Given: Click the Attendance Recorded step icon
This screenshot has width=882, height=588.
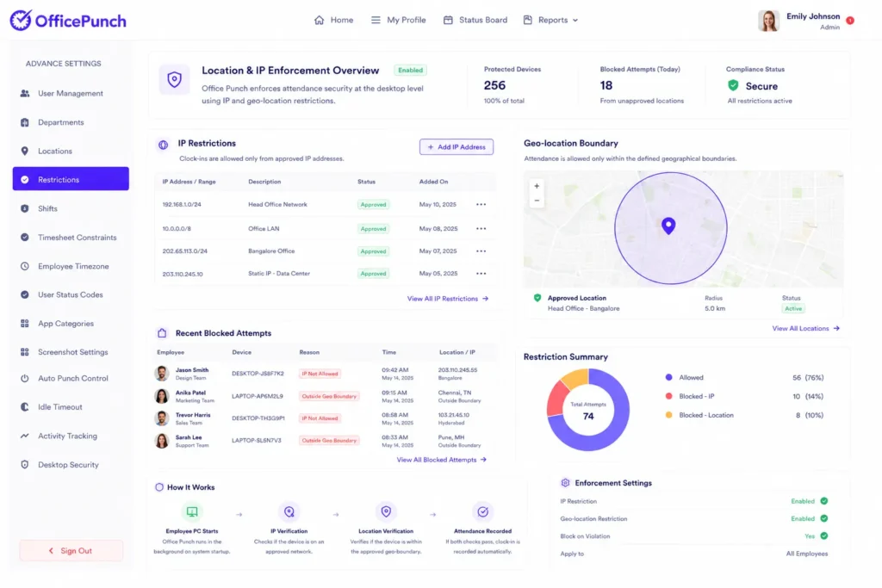Looking at the screenshot, I should pos(482,511).
